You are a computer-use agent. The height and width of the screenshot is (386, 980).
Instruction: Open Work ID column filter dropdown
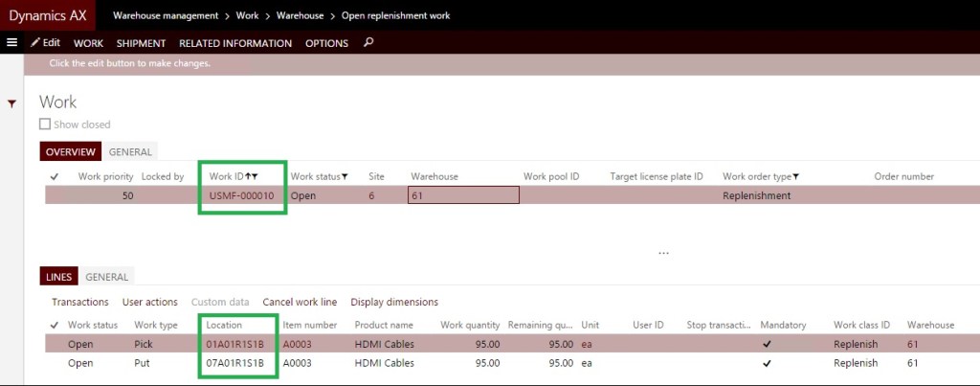[255, 176]
